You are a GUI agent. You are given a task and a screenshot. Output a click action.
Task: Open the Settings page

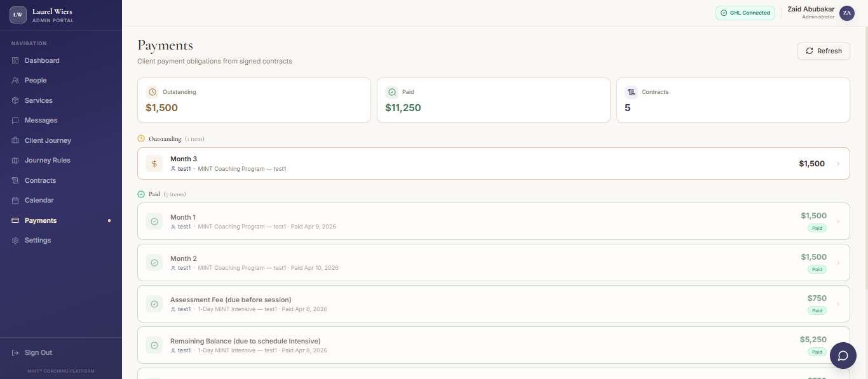(x=37, y=241)
